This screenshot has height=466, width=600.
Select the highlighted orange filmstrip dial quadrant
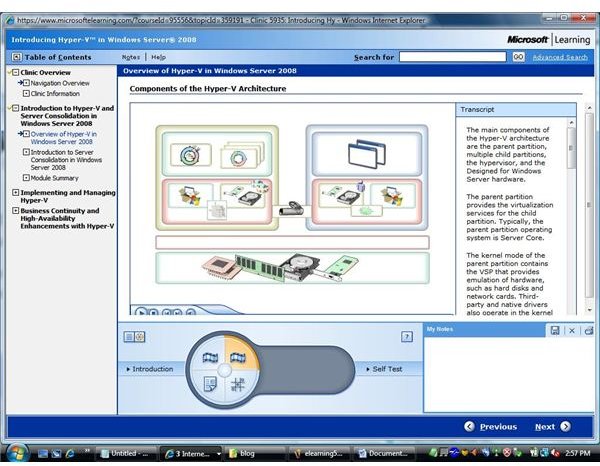click(x=238, y=358)
